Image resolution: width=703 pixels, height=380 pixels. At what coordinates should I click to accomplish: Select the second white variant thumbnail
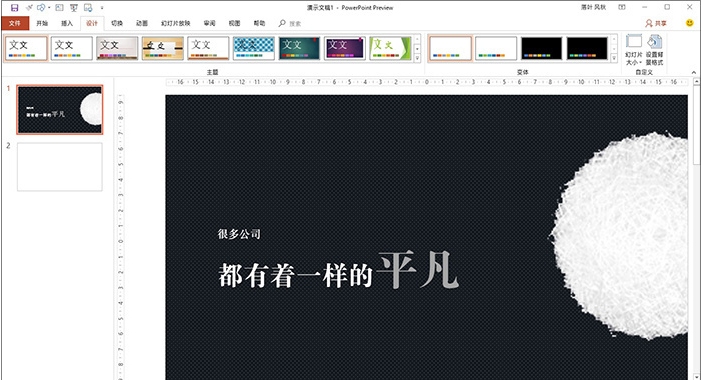(496, 48)
